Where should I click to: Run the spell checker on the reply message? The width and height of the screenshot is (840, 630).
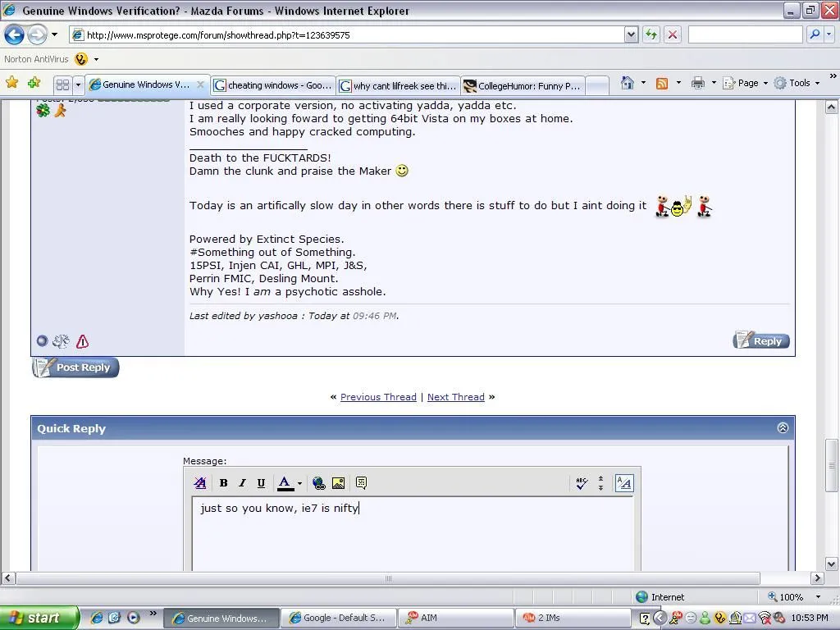coord(582,482)
